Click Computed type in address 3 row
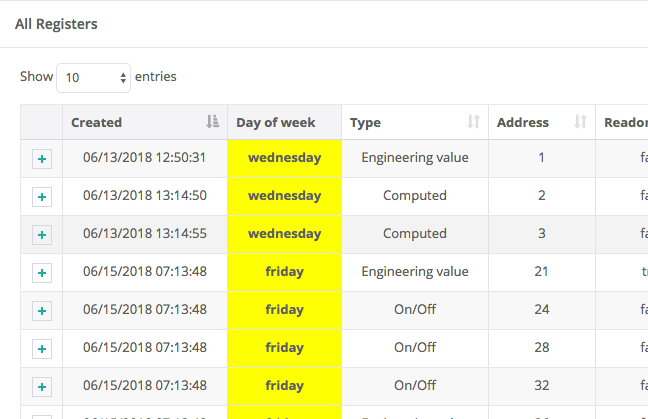The width and height of the screenshot is (648, 419). (x=415, y=234)
